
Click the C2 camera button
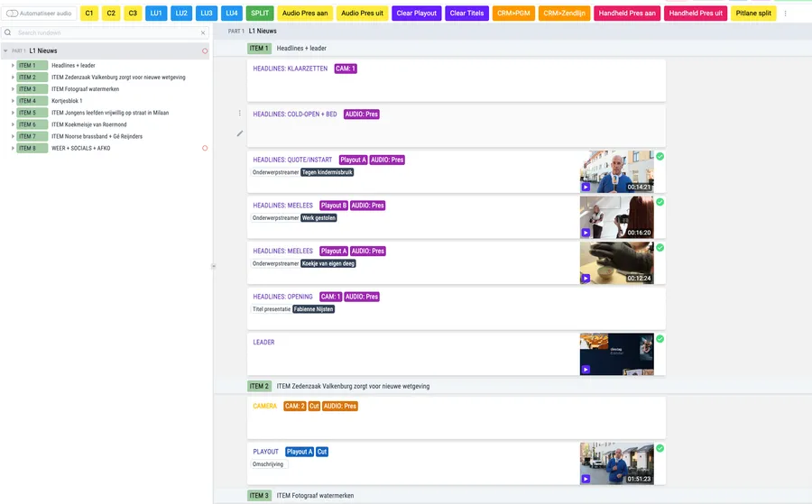click(111, 14)
